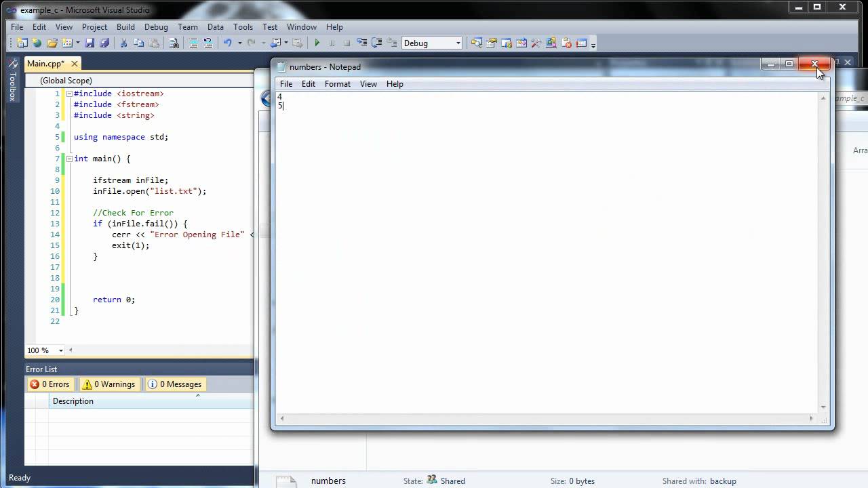Open the Toolbox side panel tab

coord(12,81)
